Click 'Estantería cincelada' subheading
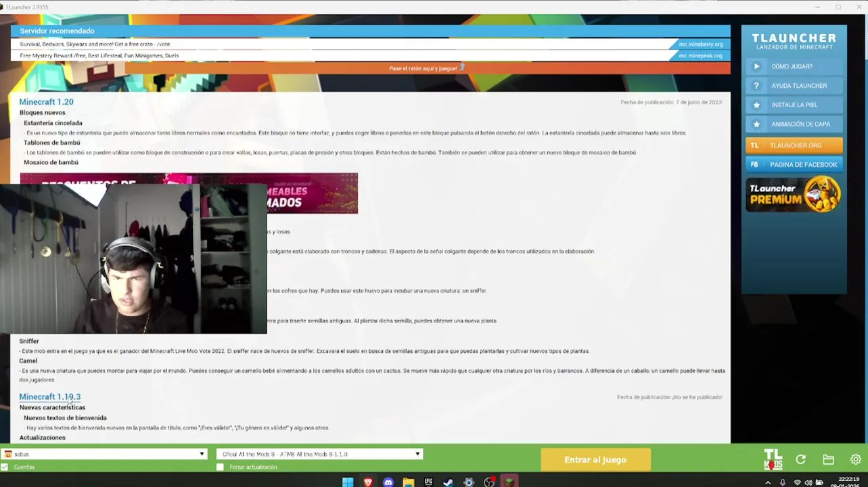The image size is (868, 487). [53, 123]
